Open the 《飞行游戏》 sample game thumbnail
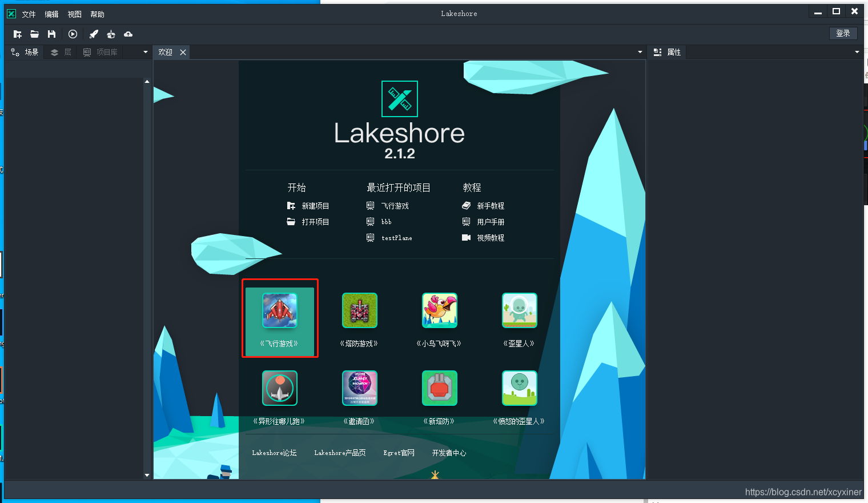 click(280, 310)
